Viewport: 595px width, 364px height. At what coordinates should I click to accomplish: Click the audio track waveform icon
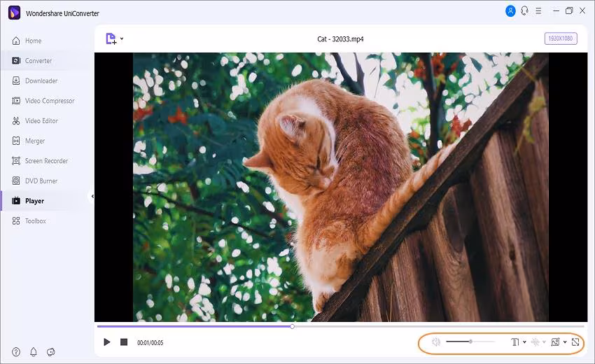[535, 342]
